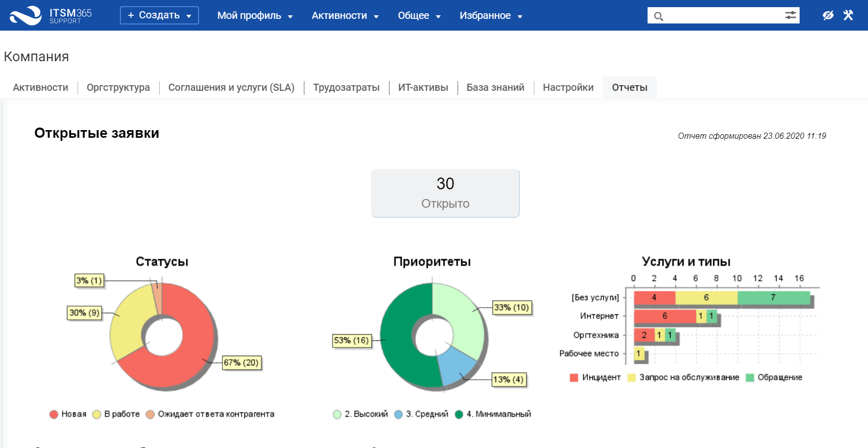The height and width of the screenshot is (448, 868).
Task: Expand the 'Избранное' menu
Action: (x=491, y=16)
